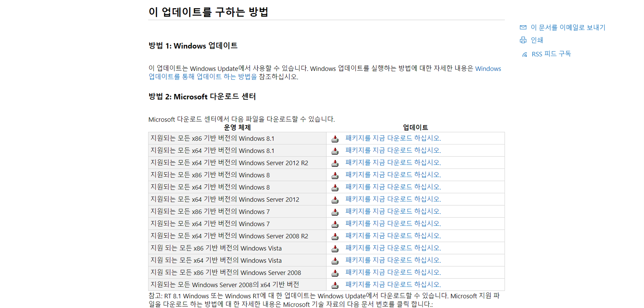Download package link for Windows Server 2012 R2

(393, 162)
